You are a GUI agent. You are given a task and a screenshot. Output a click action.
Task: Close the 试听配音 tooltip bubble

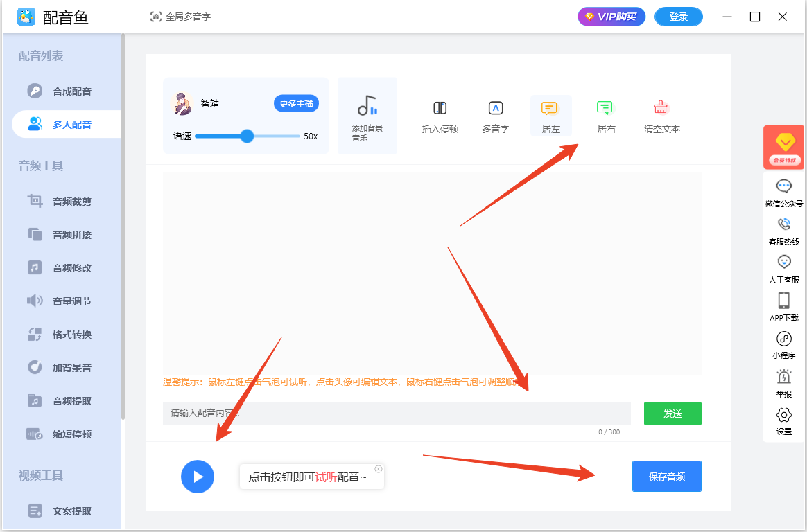pos(379,469)
